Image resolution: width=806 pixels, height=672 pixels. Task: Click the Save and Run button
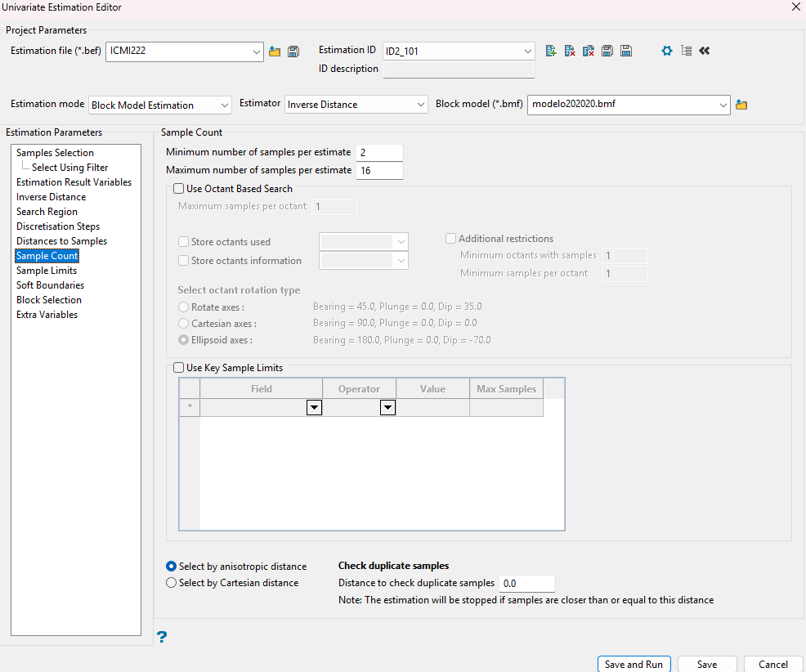[x=634, y=665]
